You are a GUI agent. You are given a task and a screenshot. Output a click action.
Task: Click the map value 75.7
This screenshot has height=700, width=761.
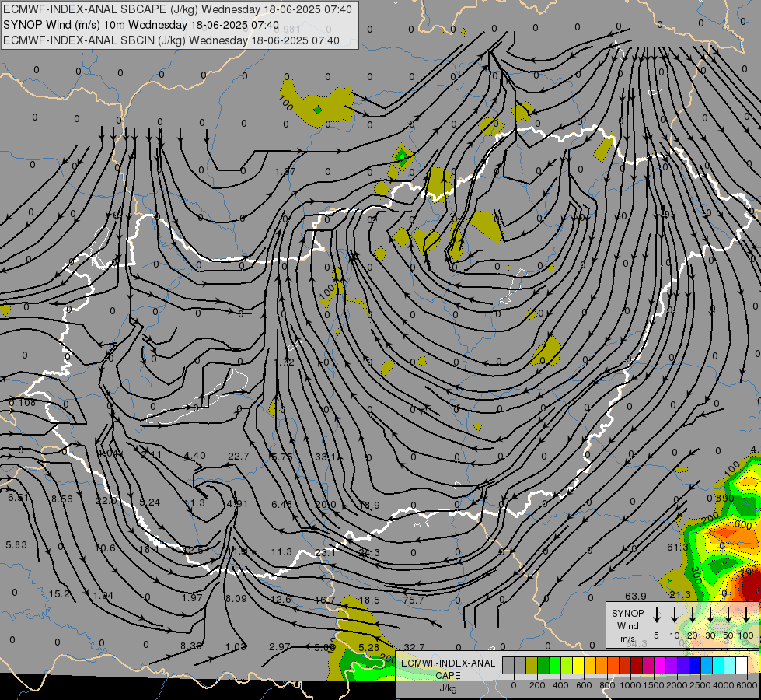pyautogui.click(x=414, y=600)
